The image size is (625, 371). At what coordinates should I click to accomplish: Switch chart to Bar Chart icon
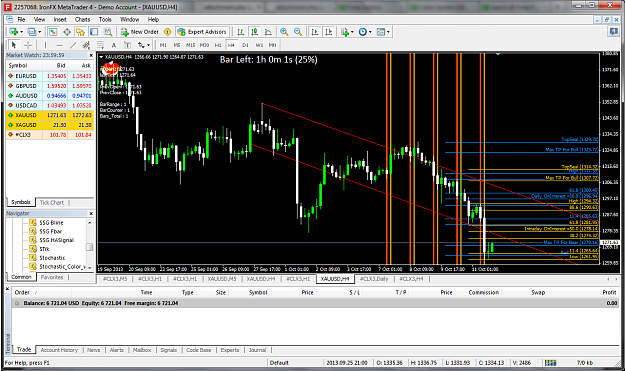pyautogui.click(x=240, y=32)
